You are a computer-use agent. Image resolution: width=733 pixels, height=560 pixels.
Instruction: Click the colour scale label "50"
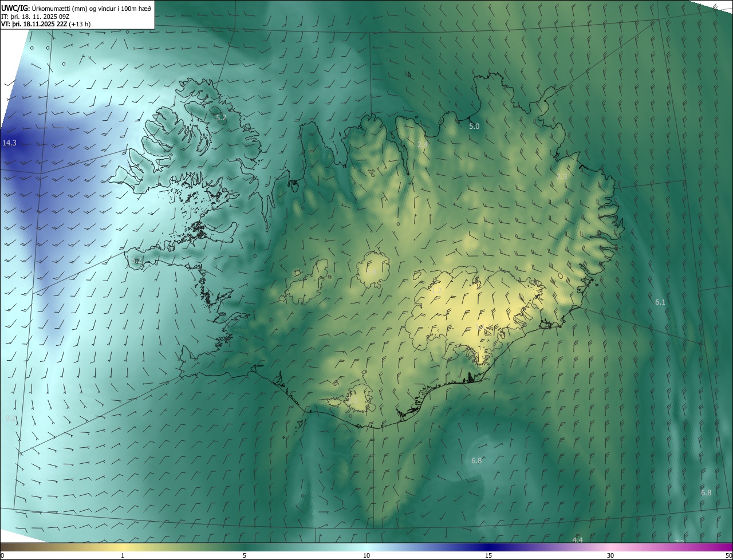[728, 556]
